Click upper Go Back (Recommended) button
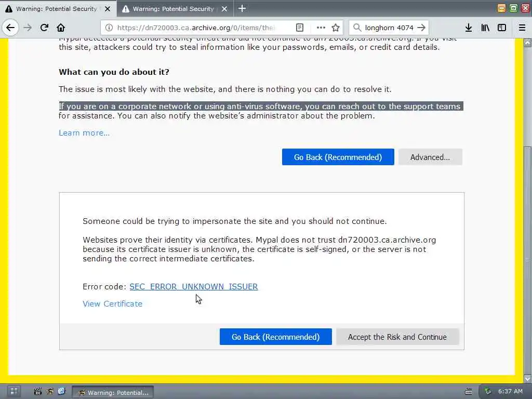The height and width of the screenshot is (399, 532). [338, 157]
